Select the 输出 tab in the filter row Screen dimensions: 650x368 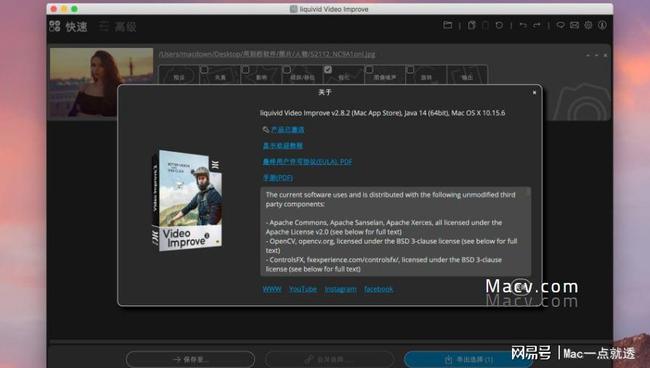pyautogui.click(x=467, y=76)
